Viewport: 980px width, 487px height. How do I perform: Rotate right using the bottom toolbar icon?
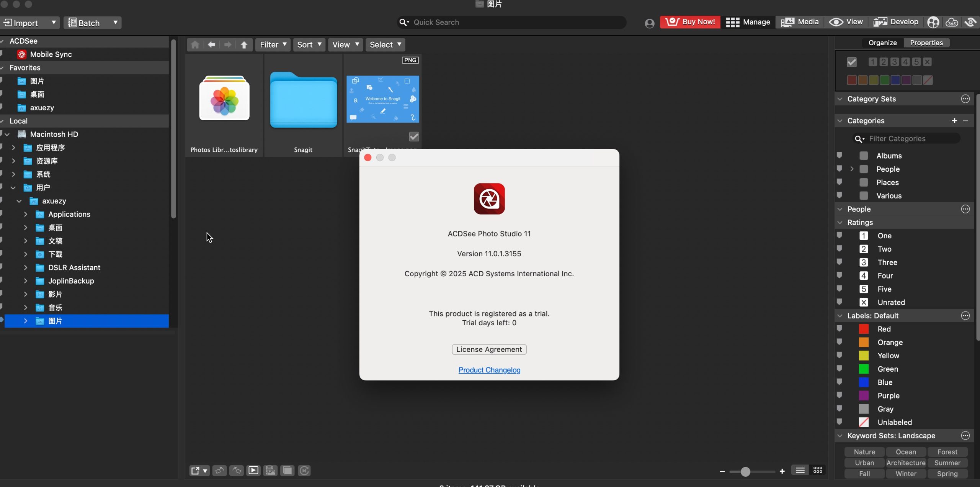pos(237,471)
